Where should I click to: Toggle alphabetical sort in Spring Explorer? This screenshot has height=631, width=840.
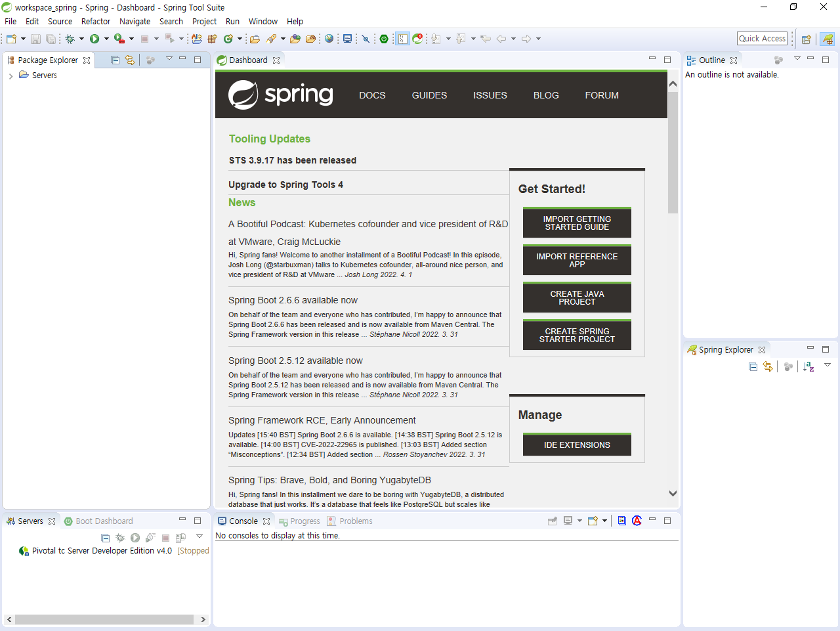tap(808, 366)
